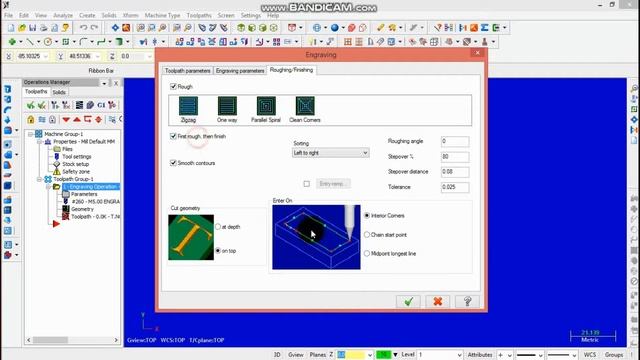Disable the Smooth contours checkbox
The height and width of the screenshot is (360, 640).
(x=173, y=163)
